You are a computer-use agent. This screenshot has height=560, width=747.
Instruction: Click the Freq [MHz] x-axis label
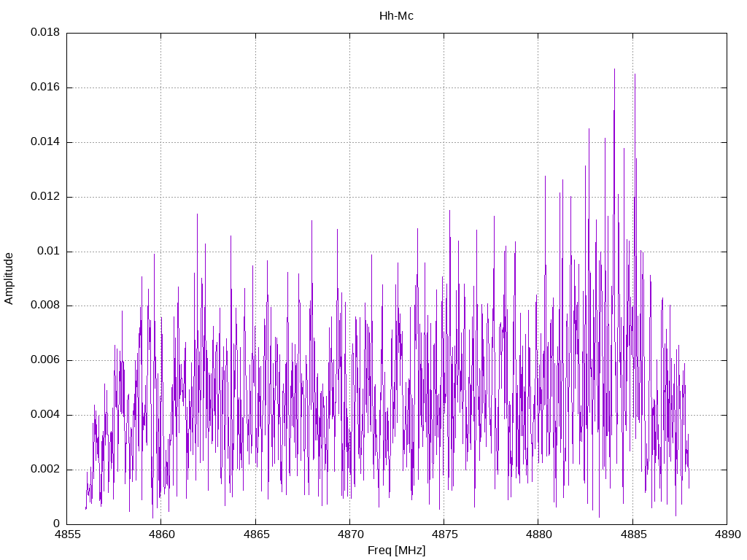[396, 551]
